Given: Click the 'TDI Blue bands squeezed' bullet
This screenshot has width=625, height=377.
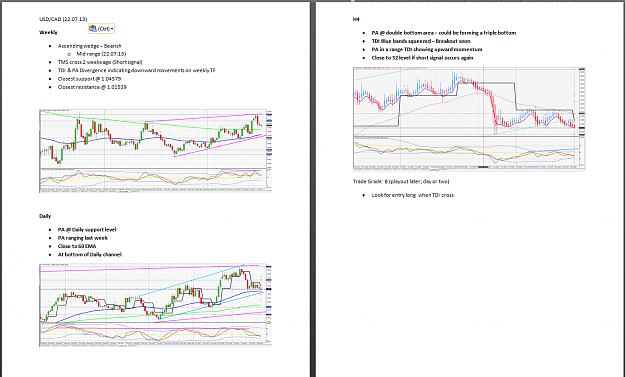Looking at the screenshot, I should pos(421,41).
